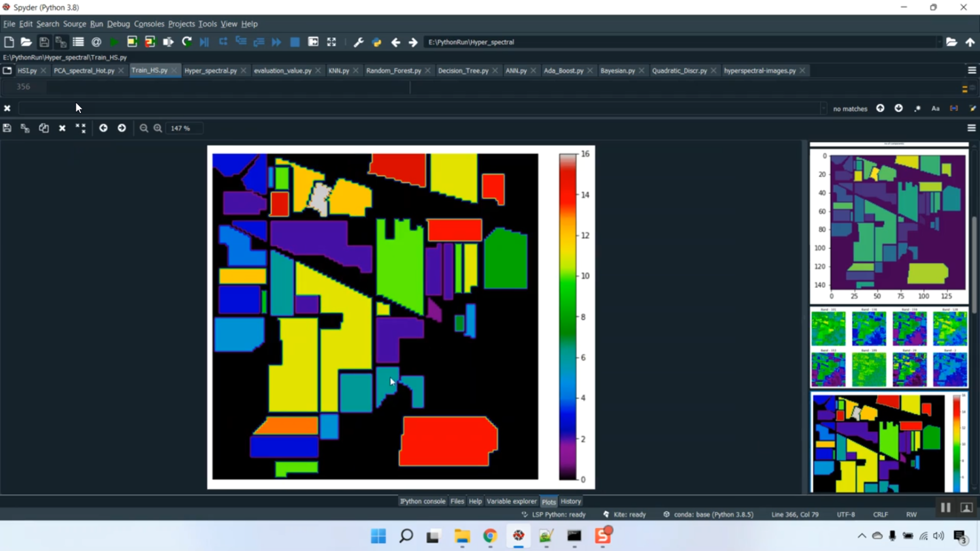This screenshot has height=551, width=980.
Task: Save all plots in the Plots pane
Action: [x=25, y=128]
